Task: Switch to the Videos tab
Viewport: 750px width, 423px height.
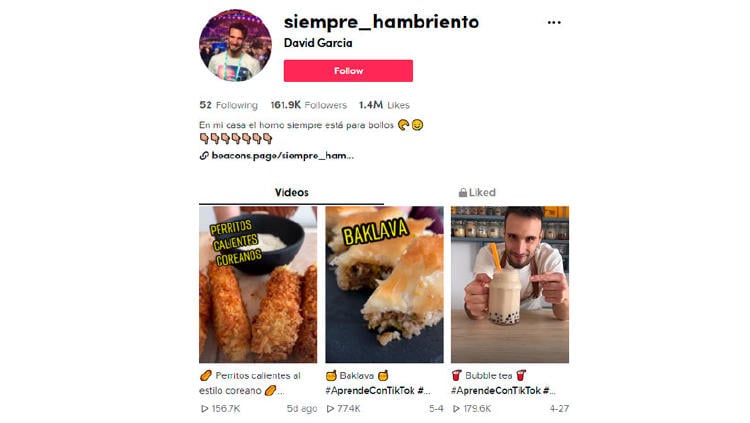Action: click(291, 192)
